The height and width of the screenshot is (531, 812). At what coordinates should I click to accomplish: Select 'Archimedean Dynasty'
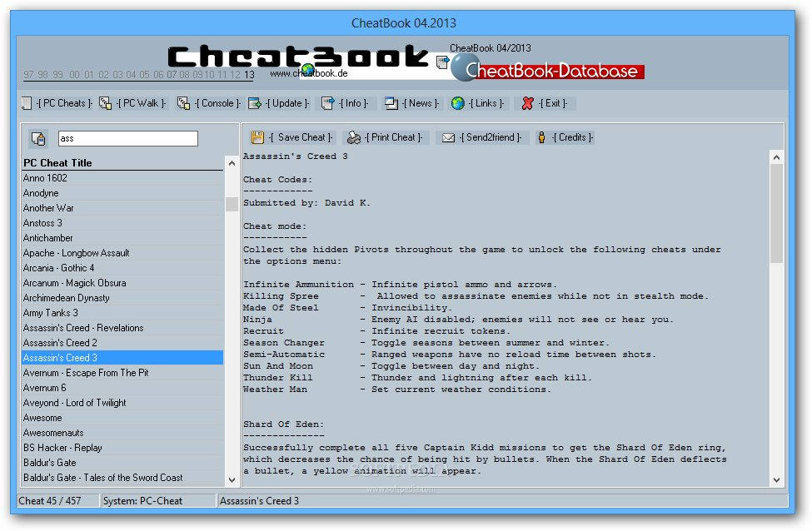[122, 298]
